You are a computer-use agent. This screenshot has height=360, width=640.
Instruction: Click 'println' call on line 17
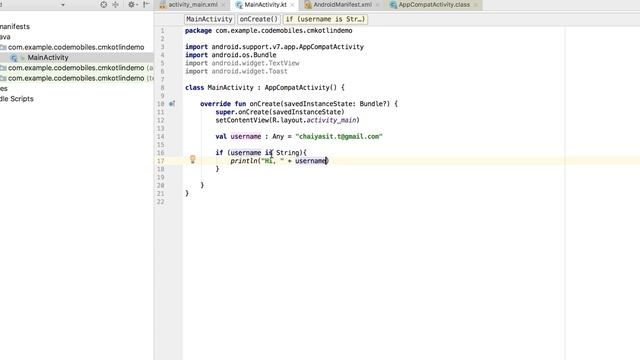coord(244,161)
